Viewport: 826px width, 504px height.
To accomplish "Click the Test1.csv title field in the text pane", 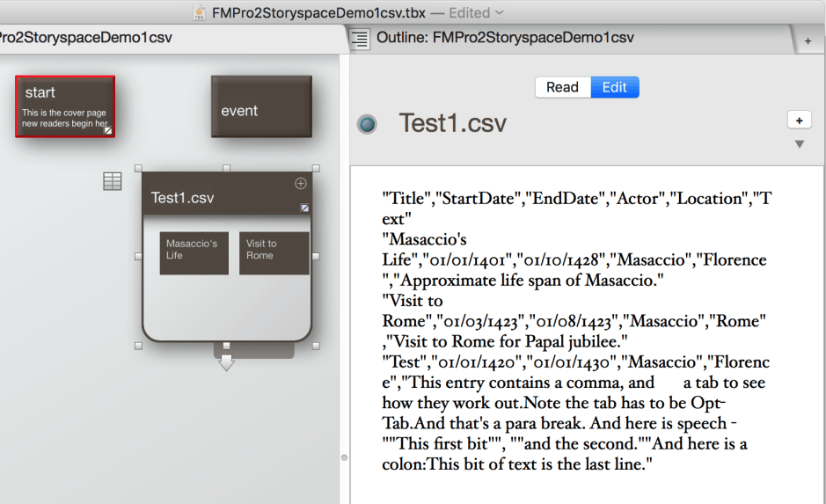I will (453, 123).
